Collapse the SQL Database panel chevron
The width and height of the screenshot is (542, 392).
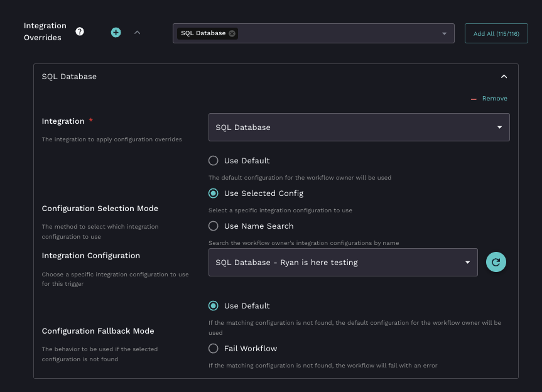pyautogui.click(x=504, y=77)
